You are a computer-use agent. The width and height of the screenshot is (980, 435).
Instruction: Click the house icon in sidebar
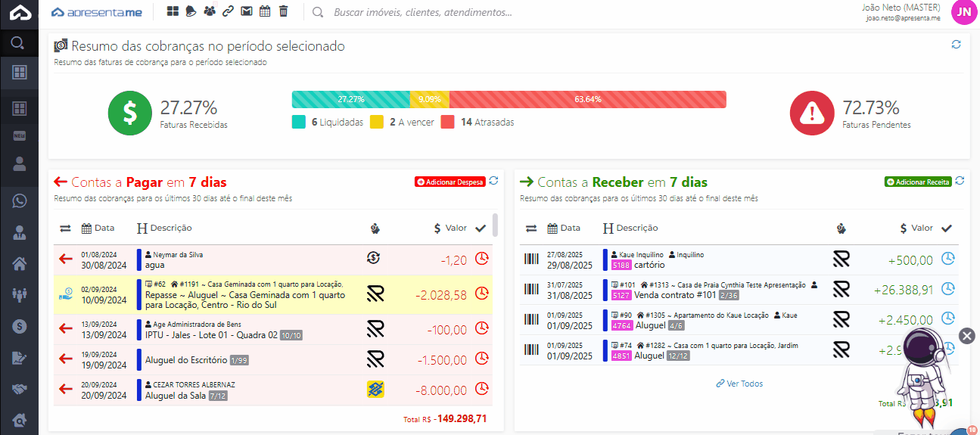pos(20,263)
